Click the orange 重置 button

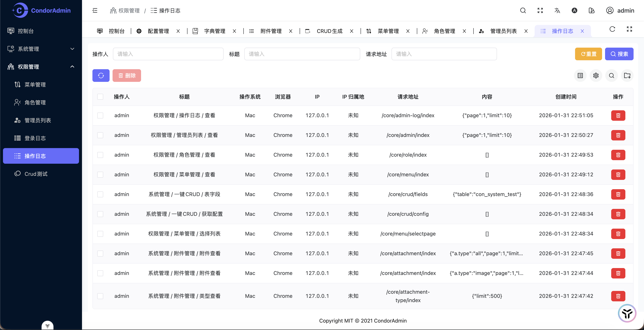tap(588, 54)
